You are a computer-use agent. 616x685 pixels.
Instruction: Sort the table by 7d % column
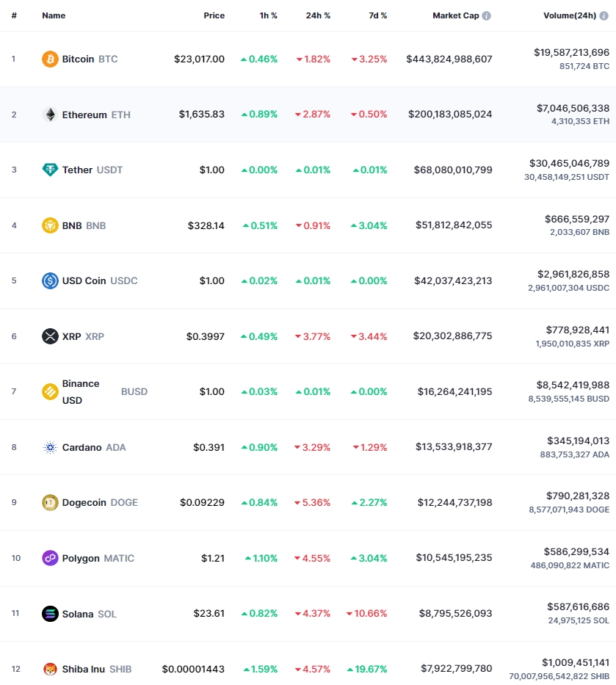click(378, 15)
